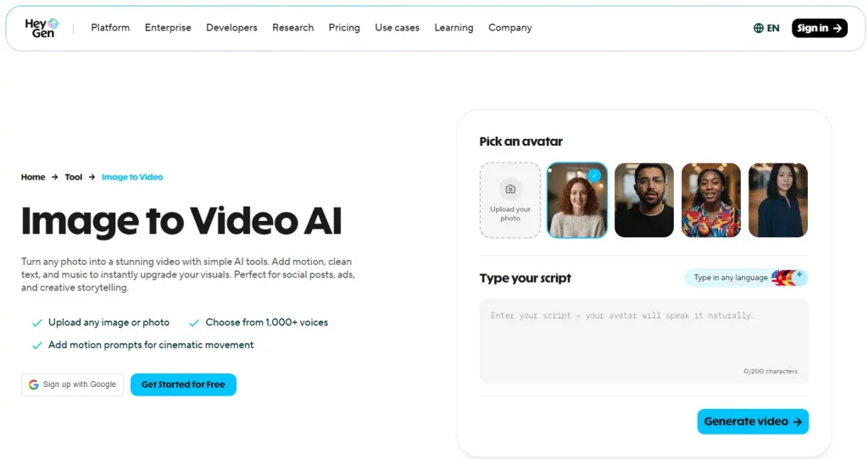
Task: Click the HeyGen logo
Action: 42,28
